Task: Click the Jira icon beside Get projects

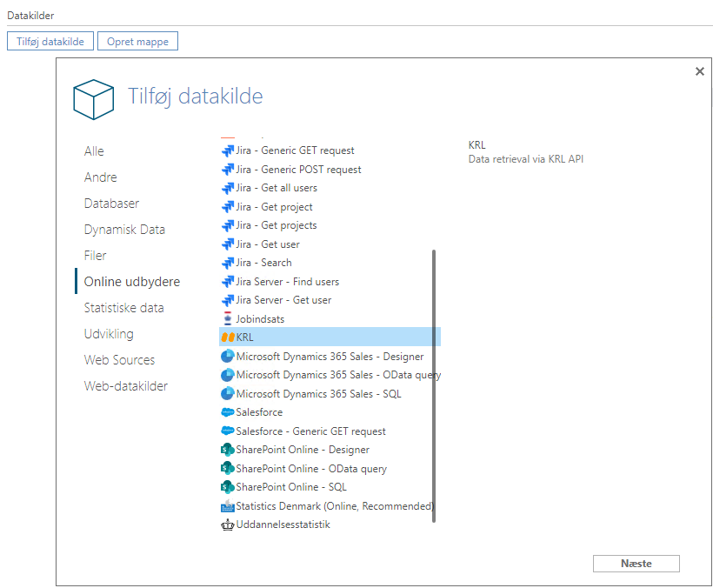Action: click(x=227, y=225)
